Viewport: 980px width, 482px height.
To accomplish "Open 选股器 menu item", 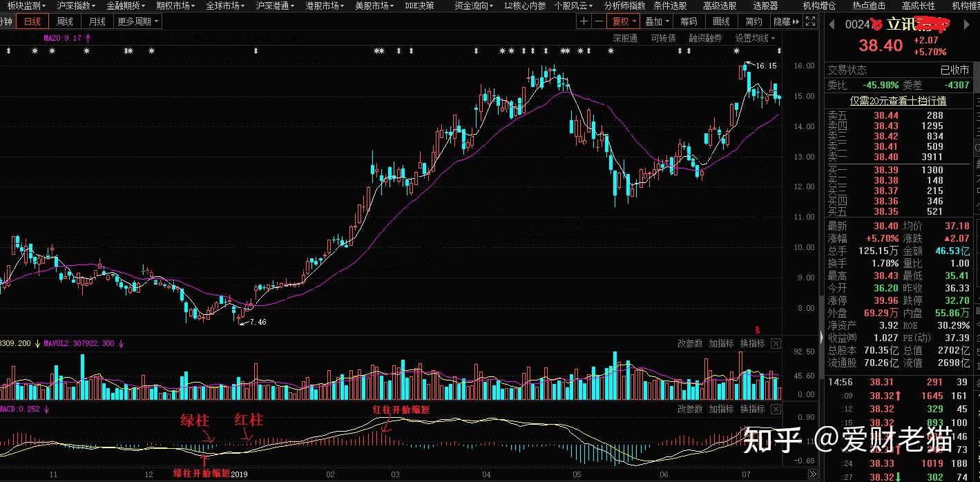I will 765,6.
